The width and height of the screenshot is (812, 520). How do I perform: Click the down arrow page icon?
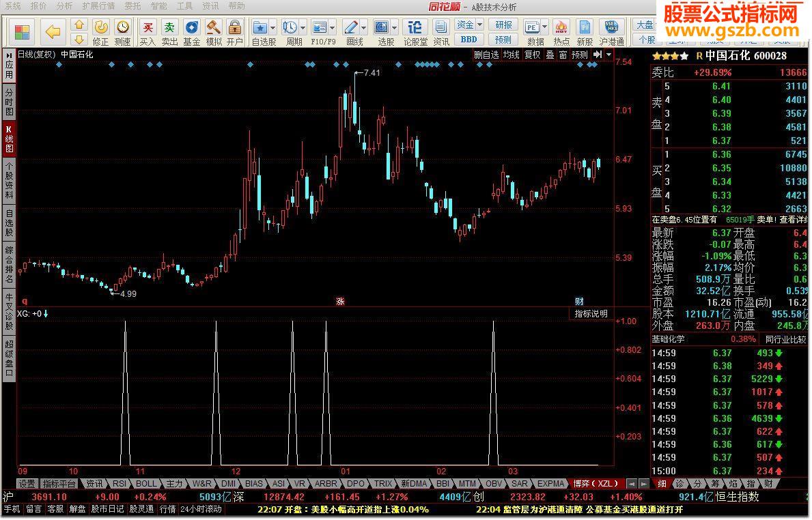point(79,40)
